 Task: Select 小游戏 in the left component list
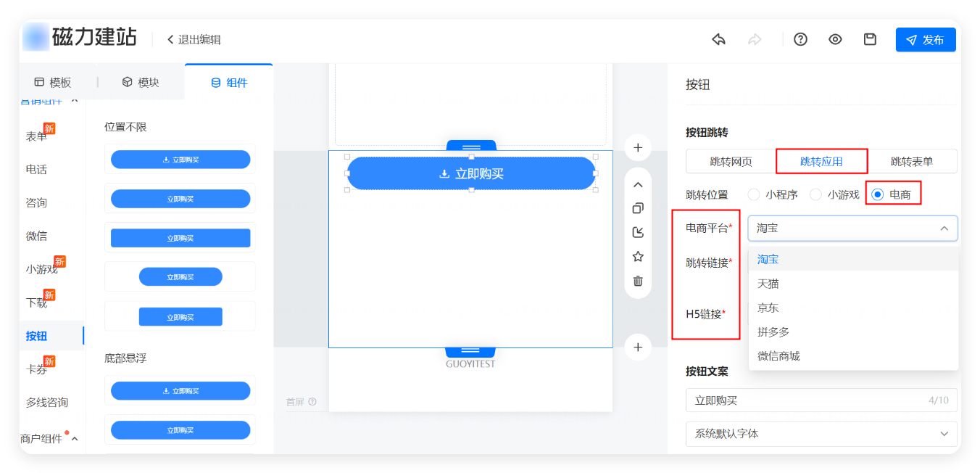[41, 269]
